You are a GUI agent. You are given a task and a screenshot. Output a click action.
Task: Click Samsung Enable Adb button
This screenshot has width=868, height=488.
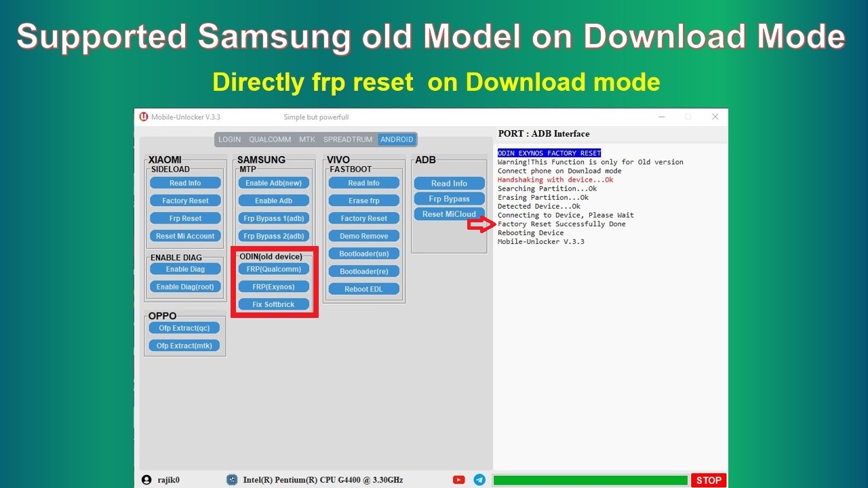[274, 201]
